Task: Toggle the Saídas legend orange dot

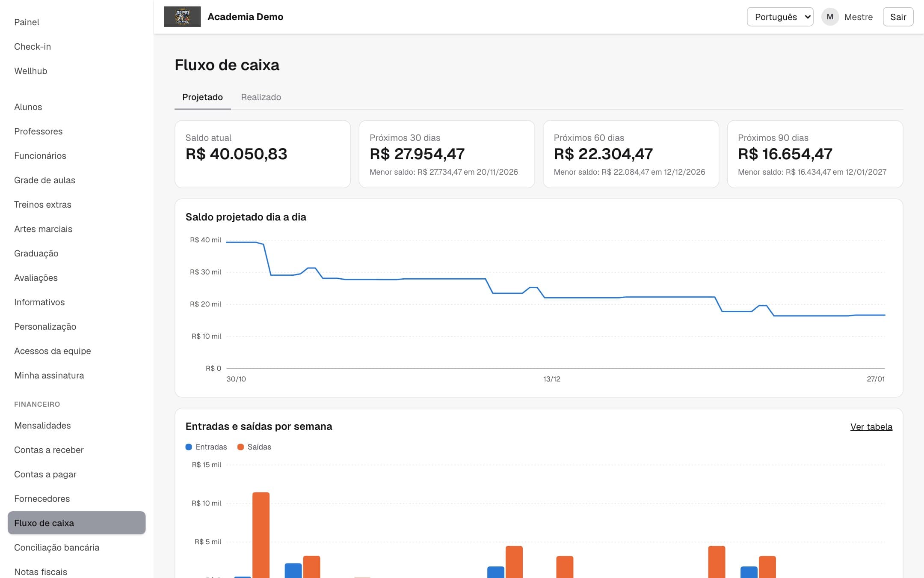Action: pos(240,447)
